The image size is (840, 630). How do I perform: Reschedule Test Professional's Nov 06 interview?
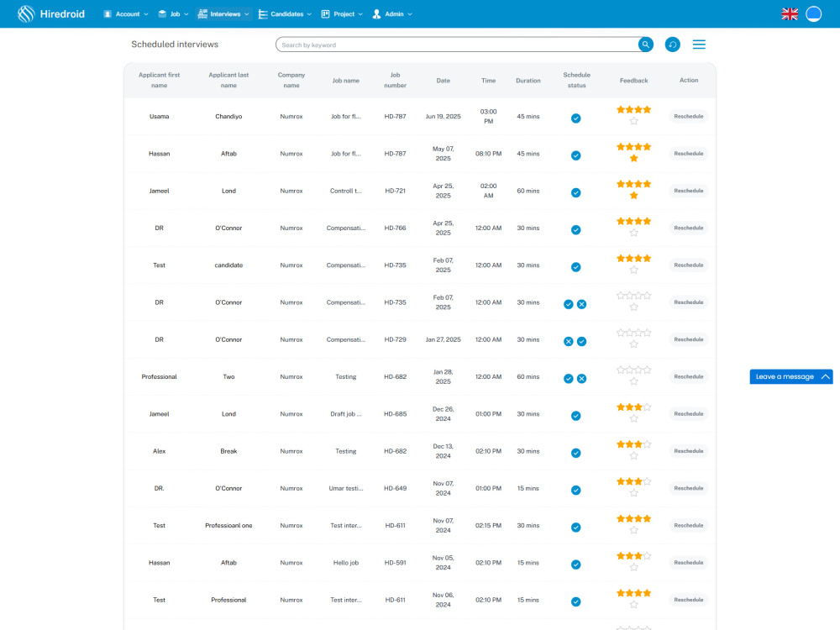(689, 600)
